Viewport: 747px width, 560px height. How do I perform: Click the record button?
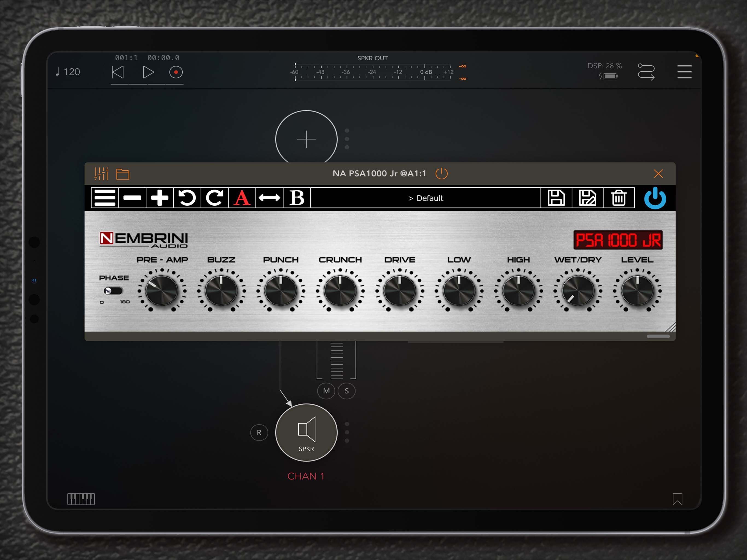[176, 72]
